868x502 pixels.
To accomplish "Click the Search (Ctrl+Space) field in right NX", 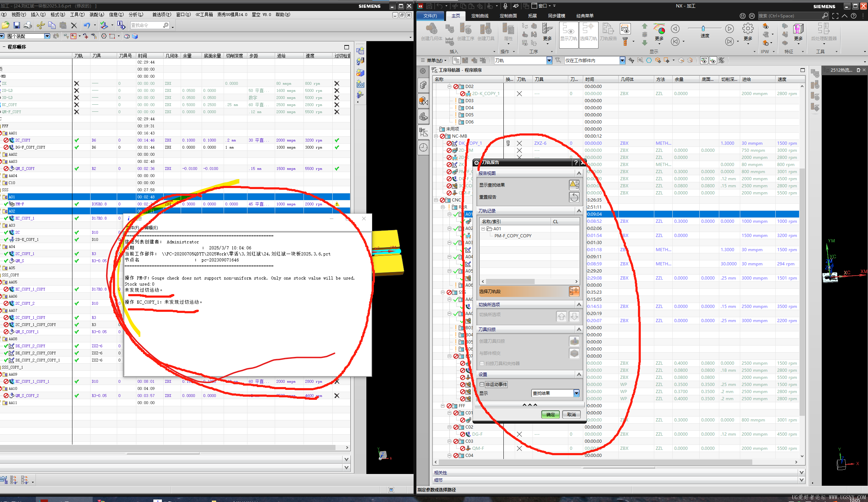I will [790, 16].
